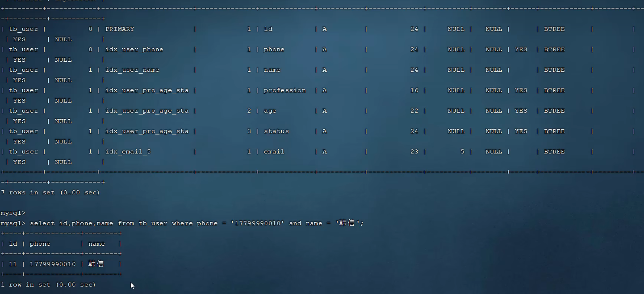Click the idx_user_phone index name
Screen dimensions: 644x294
point(134,49)
